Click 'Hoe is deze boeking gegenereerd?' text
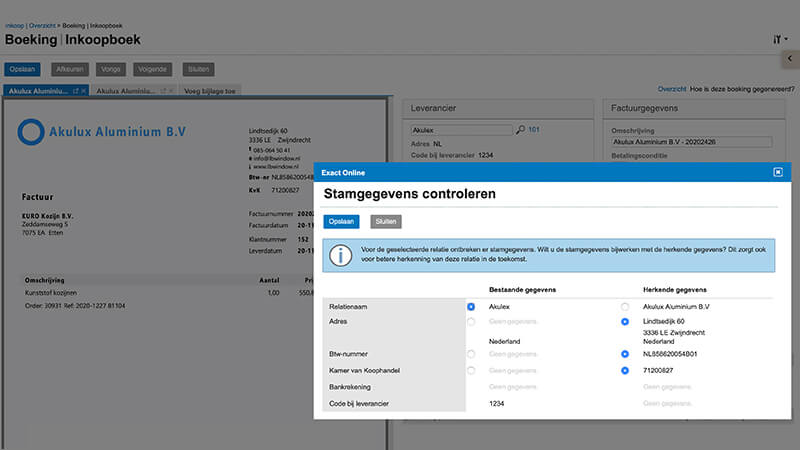 click(742, 89)
